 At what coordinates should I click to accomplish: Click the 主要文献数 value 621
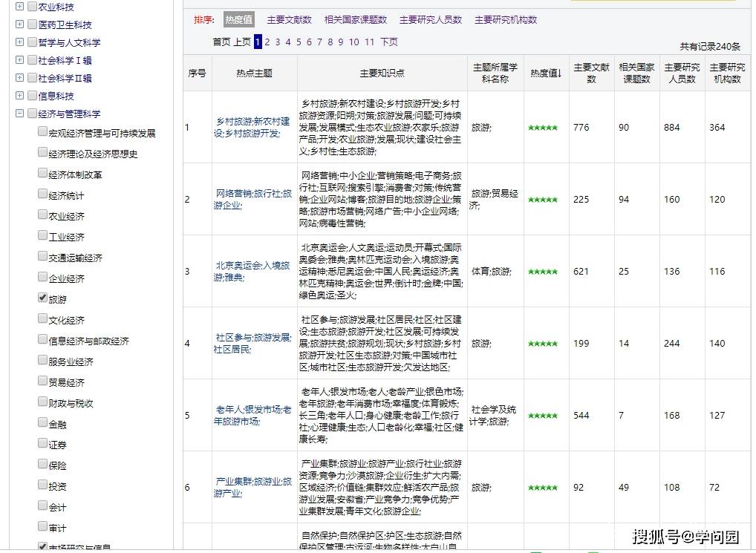[x=581, y=271]
